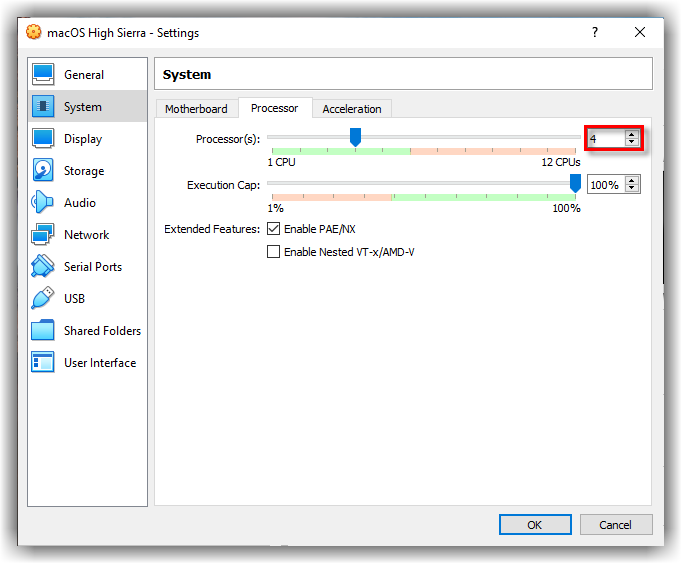Select the Serial Ports icon
Screen dimensions: 682x564
(43, 267)
